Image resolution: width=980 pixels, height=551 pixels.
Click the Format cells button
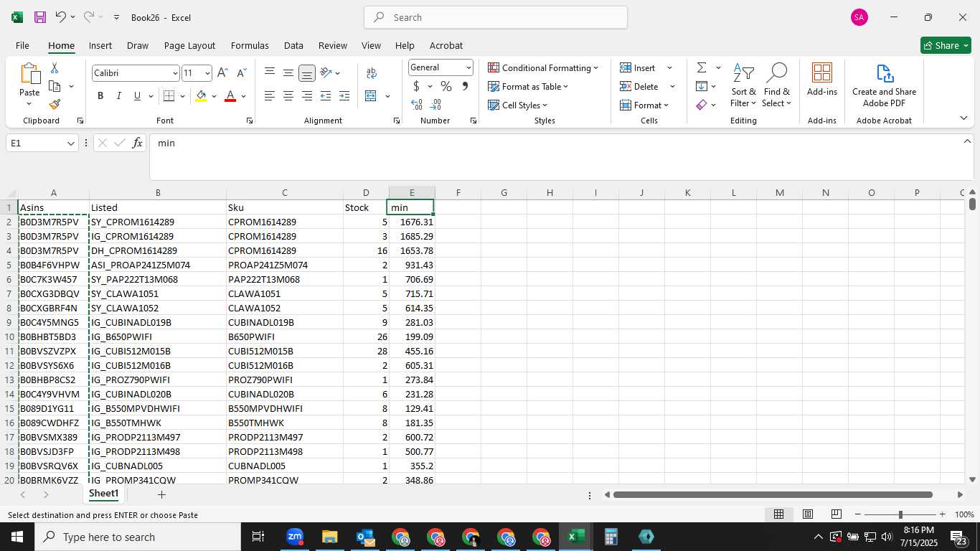pos(644,105)
